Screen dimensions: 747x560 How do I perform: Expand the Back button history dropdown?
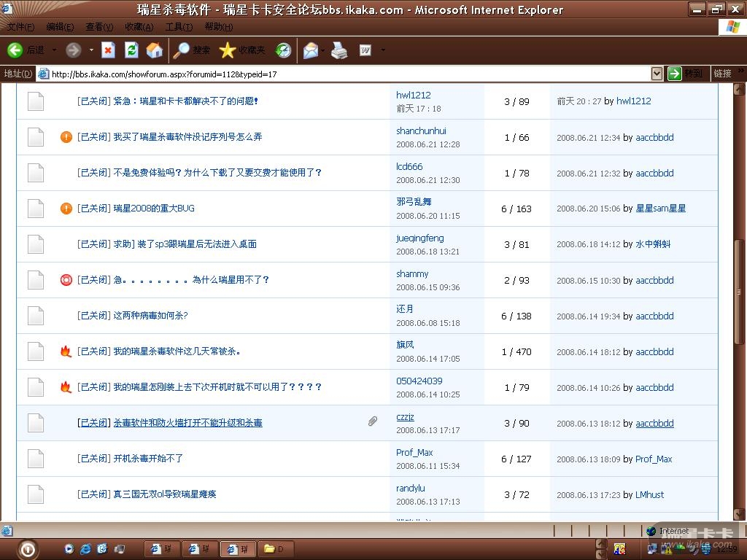[54, 50]
